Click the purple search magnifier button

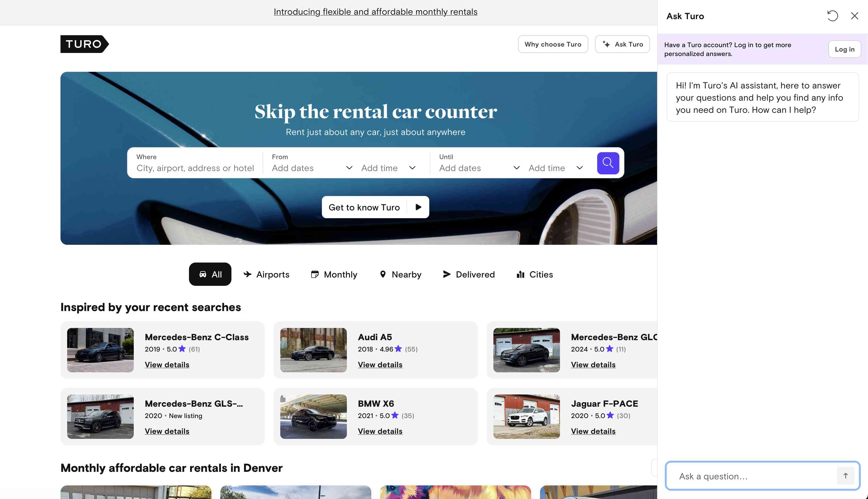[x=608, y=163]
